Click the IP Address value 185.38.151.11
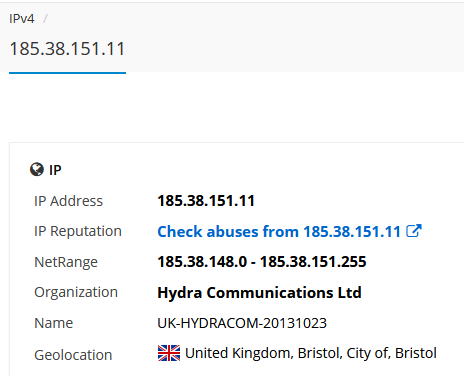Screen dimensions: 464x376 206,201
